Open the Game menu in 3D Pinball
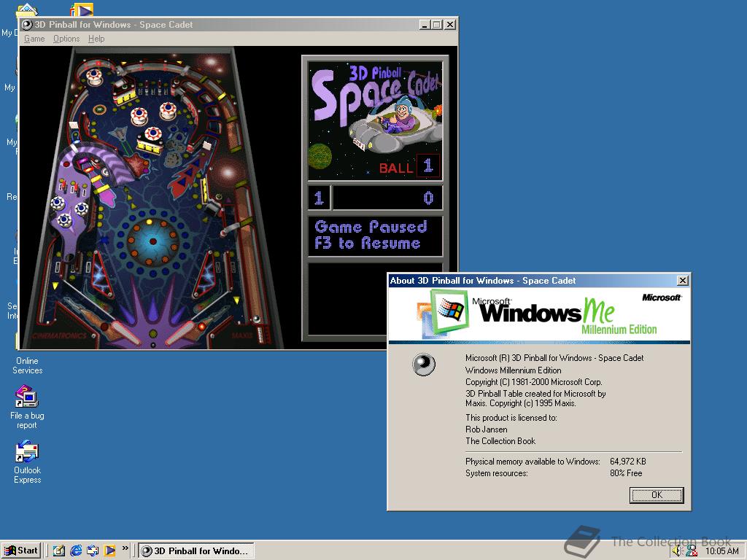The width and height of the screenshot is (747, 560). tap(34, 39)
